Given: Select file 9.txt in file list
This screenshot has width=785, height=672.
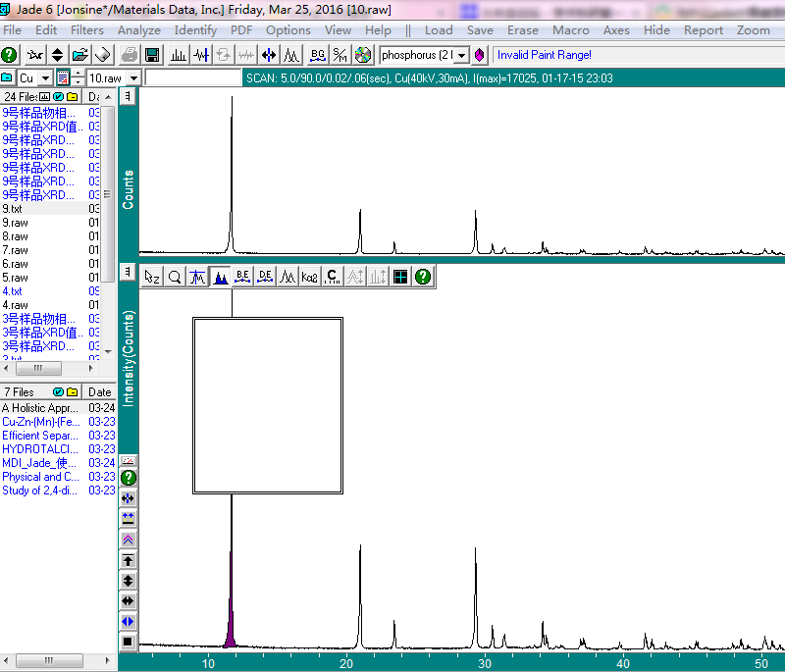Looking at the screenshot, I should (x=13, y=209).
